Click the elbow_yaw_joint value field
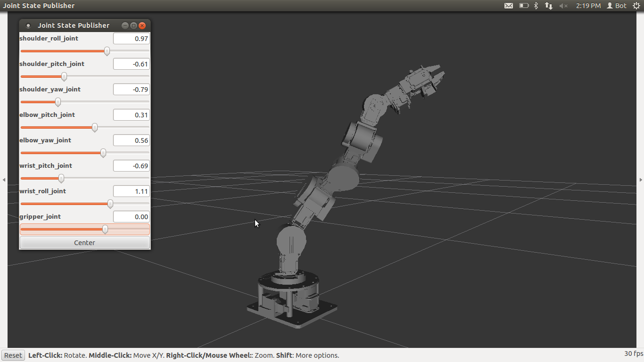 point(132,140)
